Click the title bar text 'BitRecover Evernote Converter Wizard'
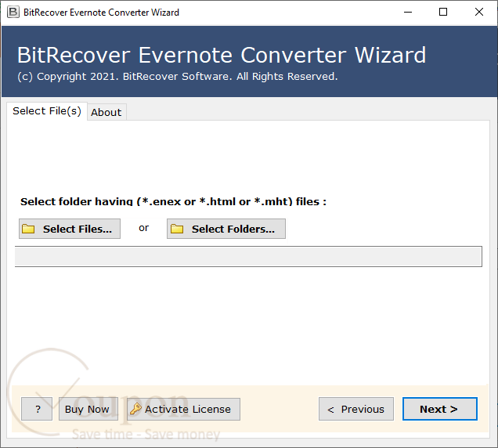 tap(101, 13)
